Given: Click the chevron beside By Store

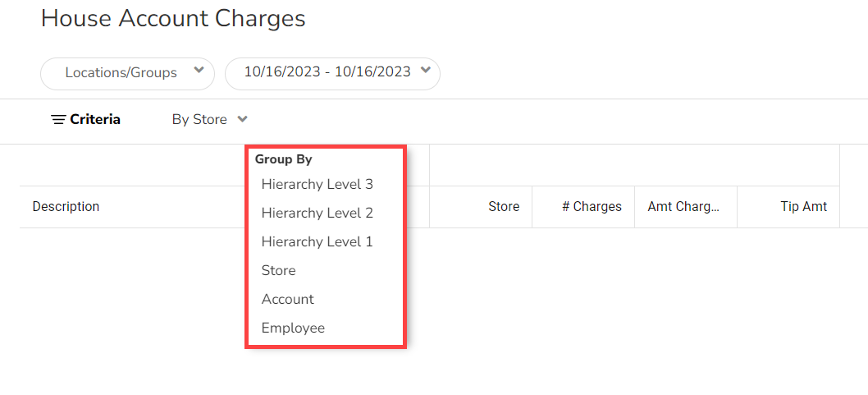Looking at the screenshot, I should pos(242,119).
